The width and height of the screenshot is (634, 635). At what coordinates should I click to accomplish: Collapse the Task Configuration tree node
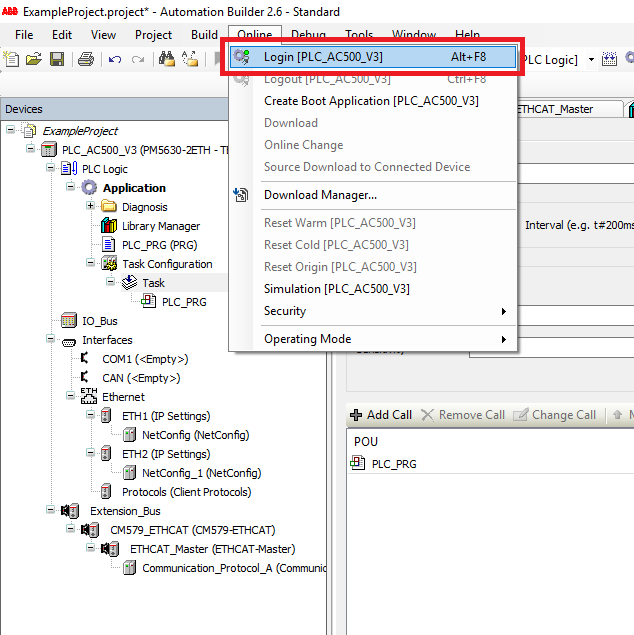tap(92, 264)
